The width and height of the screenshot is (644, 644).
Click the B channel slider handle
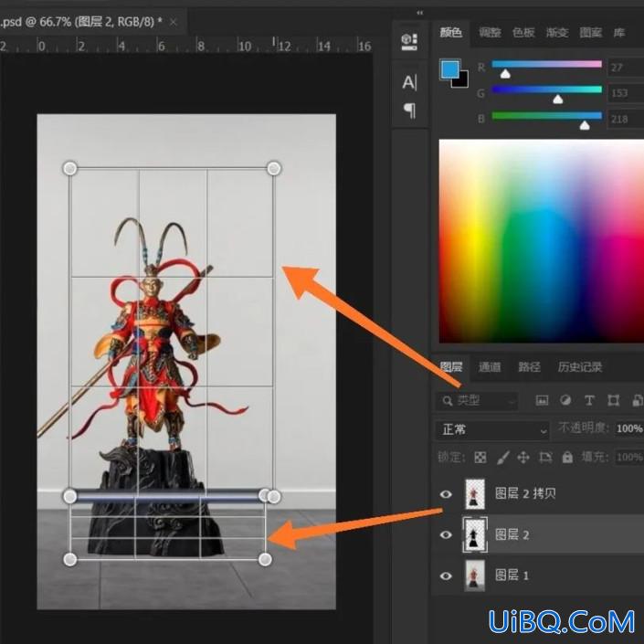(x=585, y=125)
